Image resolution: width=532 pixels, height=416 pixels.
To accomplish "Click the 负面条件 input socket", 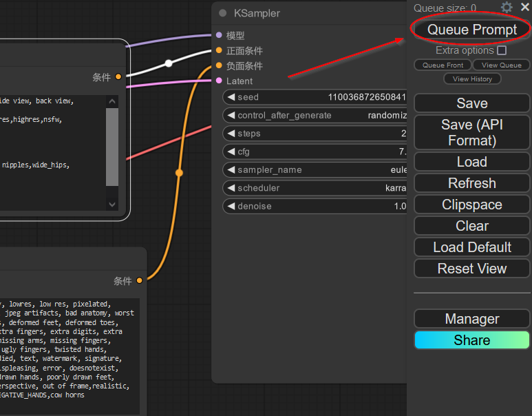I will 219,65.
